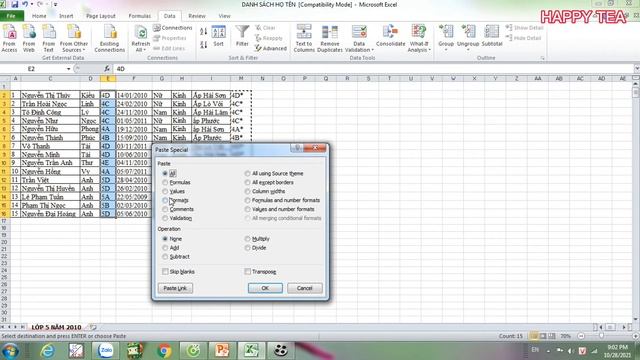Open Text to Columns wizard

click(x=304, y=38)
